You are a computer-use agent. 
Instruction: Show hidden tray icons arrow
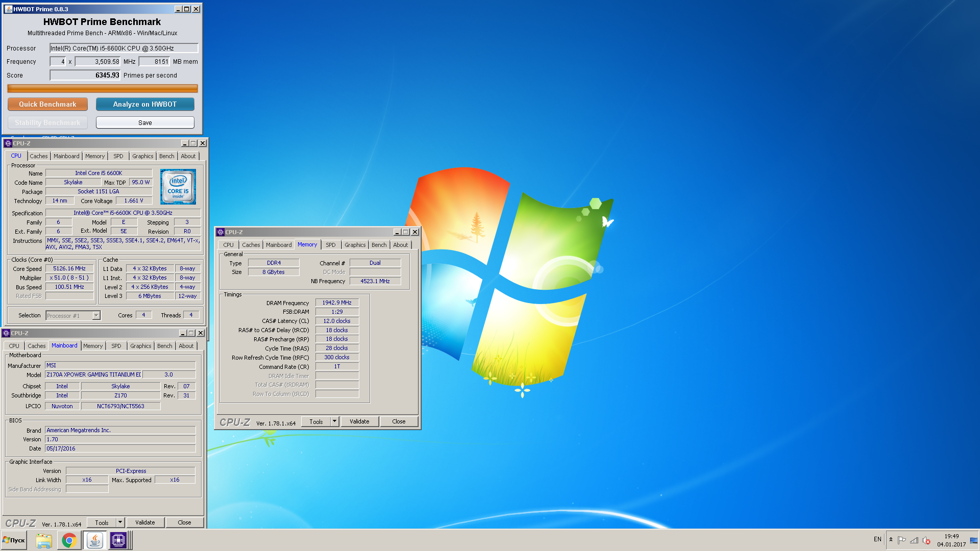891,540
